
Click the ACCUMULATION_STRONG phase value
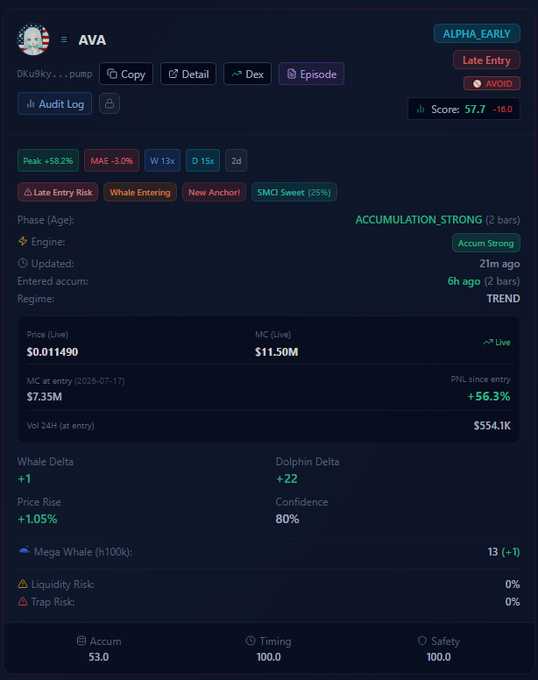click(x=418, y=220)
